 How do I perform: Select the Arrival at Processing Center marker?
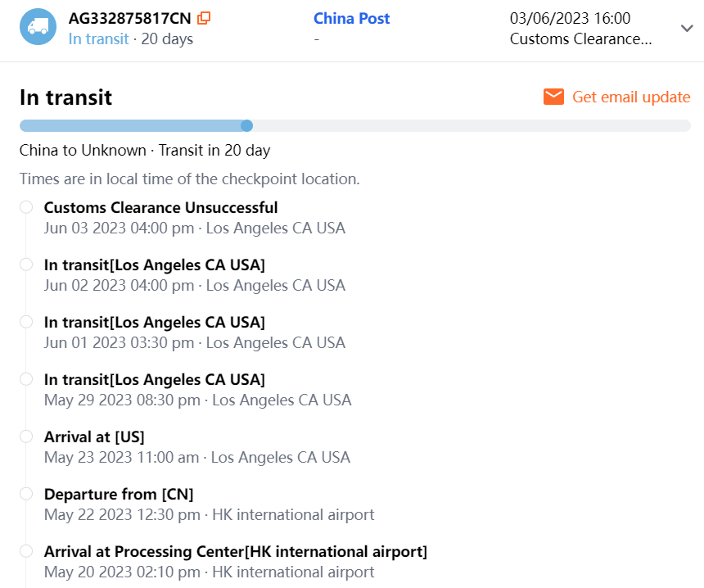(26, 551)
